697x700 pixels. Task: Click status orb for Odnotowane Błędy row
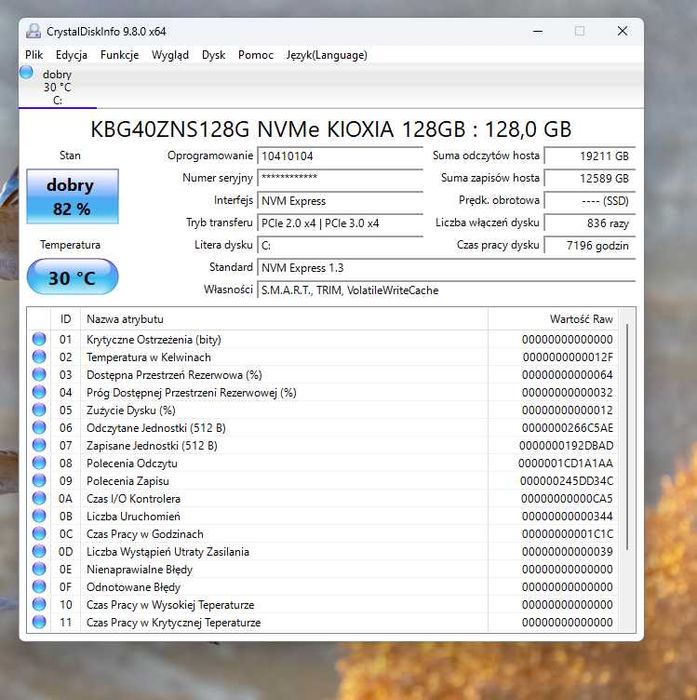tap(39, 587)
